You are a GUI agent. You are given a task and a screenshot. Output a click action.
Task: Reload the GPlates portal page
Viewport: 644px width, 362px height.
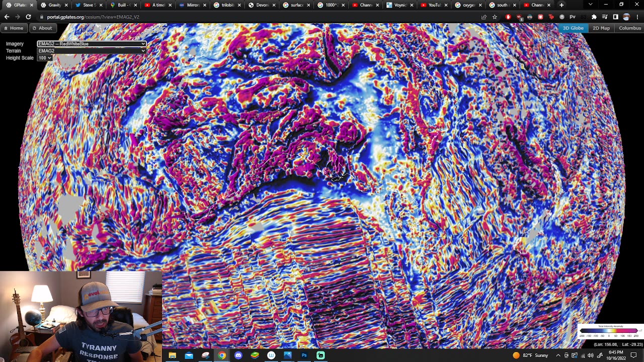pyautogui.click(x=28, y=17)
